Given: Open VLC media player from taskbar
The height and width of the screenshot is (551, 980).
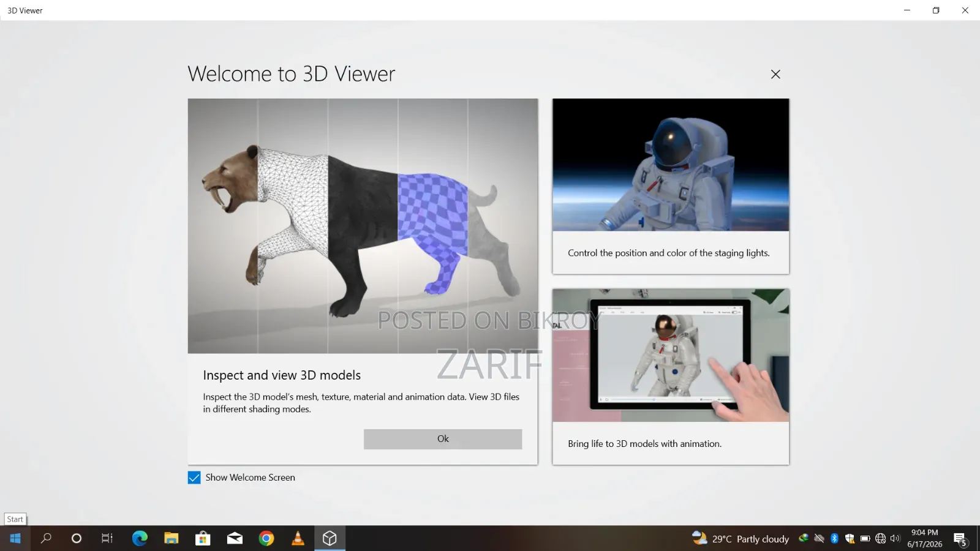Looking at the screenshot, I should click(298, 539).
